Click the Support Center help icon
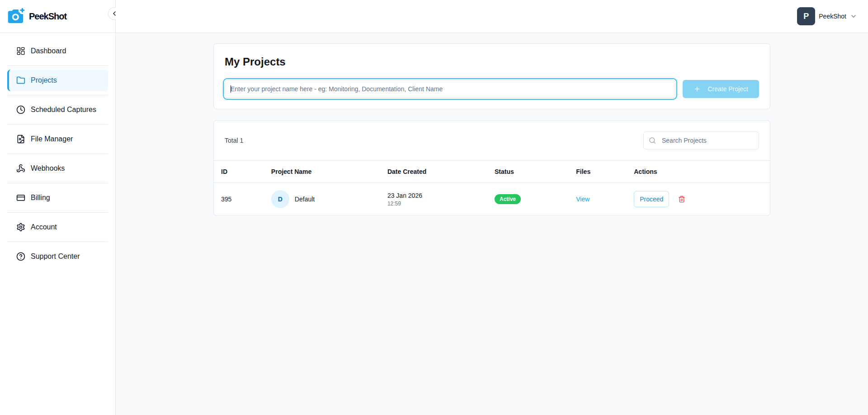868x415 pixels. (x=21, y=256)
